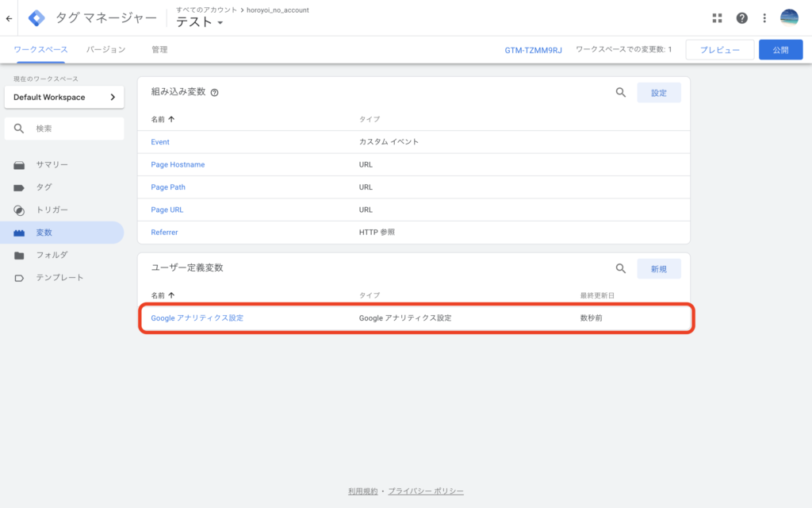Image resolution: width=812 pixels, height=508 pixels.
Task: Open フォルダ in the sidebar
Action: 52,255
